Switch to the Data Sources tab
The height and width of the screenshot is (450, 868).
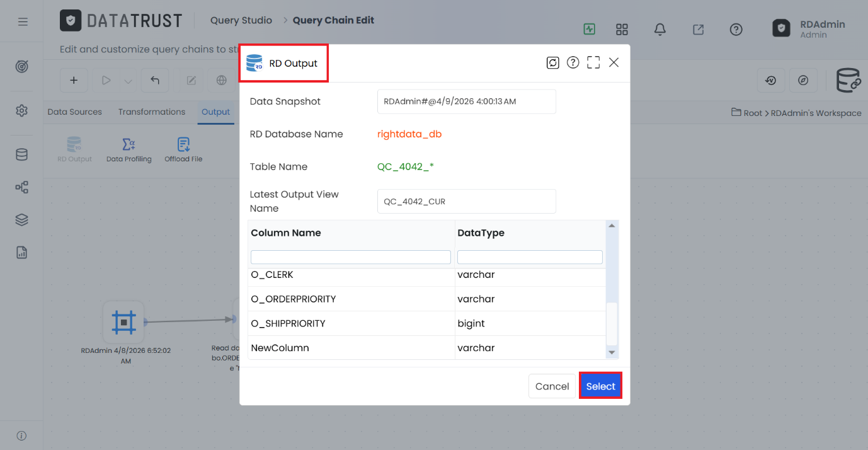coord(74,112)
